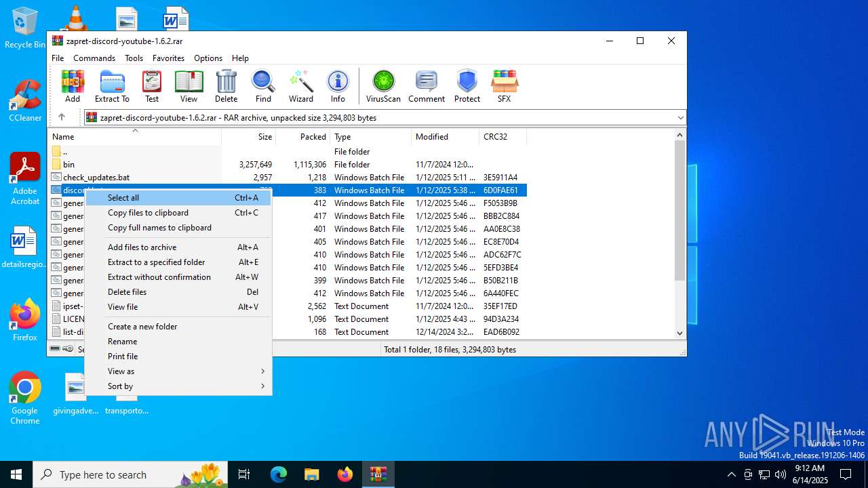Open Adobe Acrobat desktop icon
Viewport: 868px width, 488px height.
click(25, 178)
